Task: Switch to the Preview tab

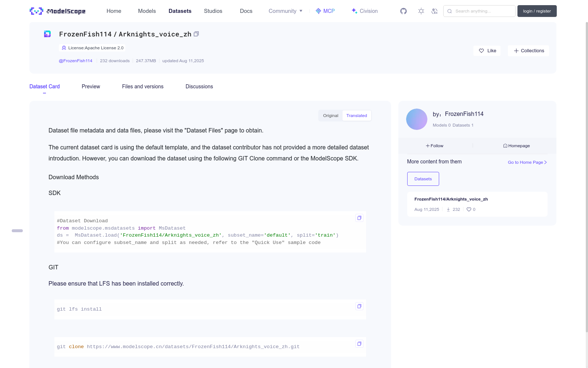Action: pyautogui.click(x=91, y=86)
